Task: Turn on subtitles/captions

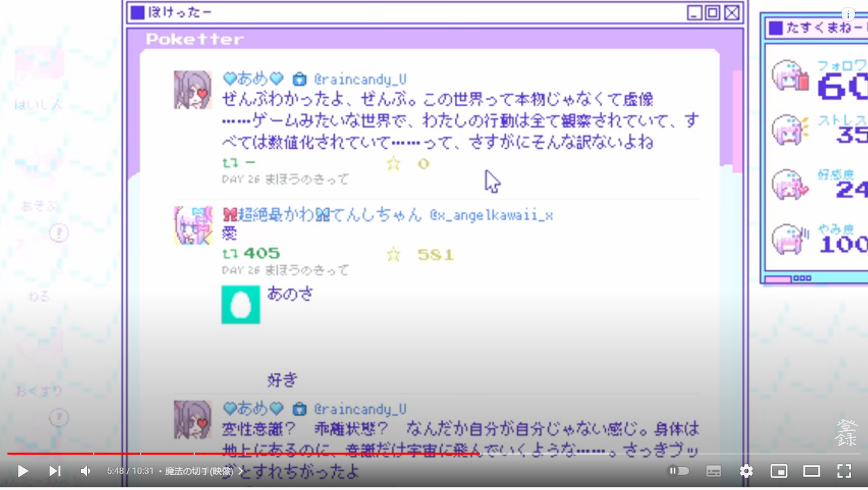Action: point(713,471)
